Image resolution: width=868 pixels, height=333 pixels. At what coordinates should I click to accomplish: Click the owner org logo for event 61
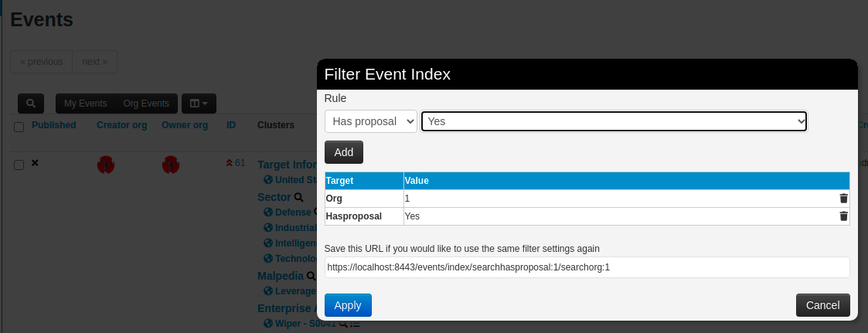(171, 165)
